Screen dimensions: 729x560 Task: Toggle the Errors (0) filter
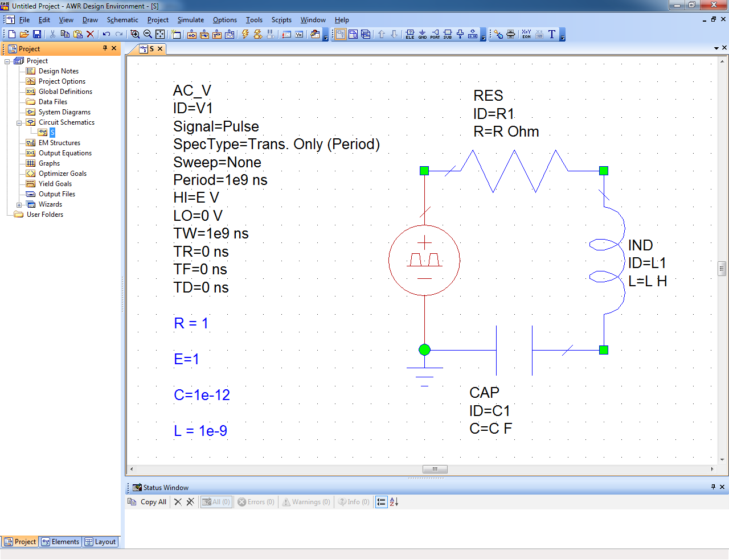[x=256, y=502]
